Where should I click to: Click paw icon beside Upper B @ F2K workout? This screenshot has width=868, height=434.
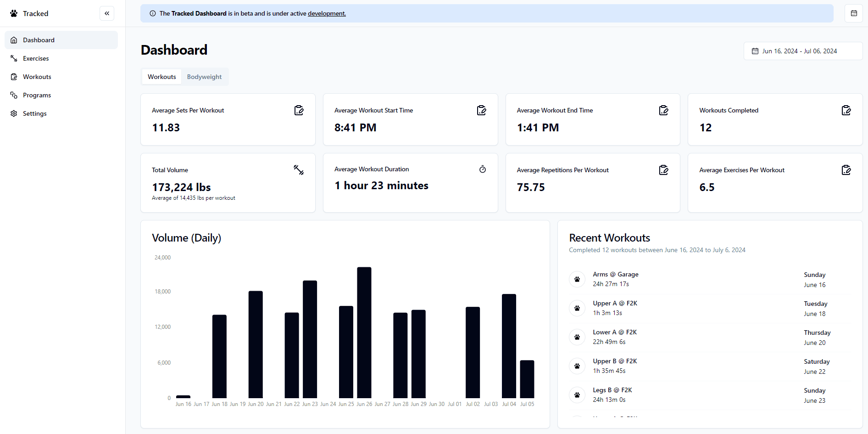[577, 366]
